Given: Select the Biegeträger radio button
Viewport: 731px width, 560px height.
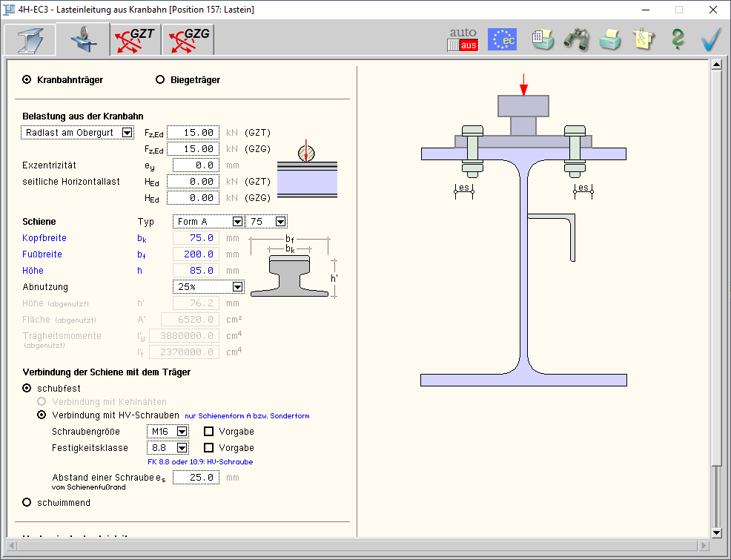Looking at the screenshot, I should [160, 80].
